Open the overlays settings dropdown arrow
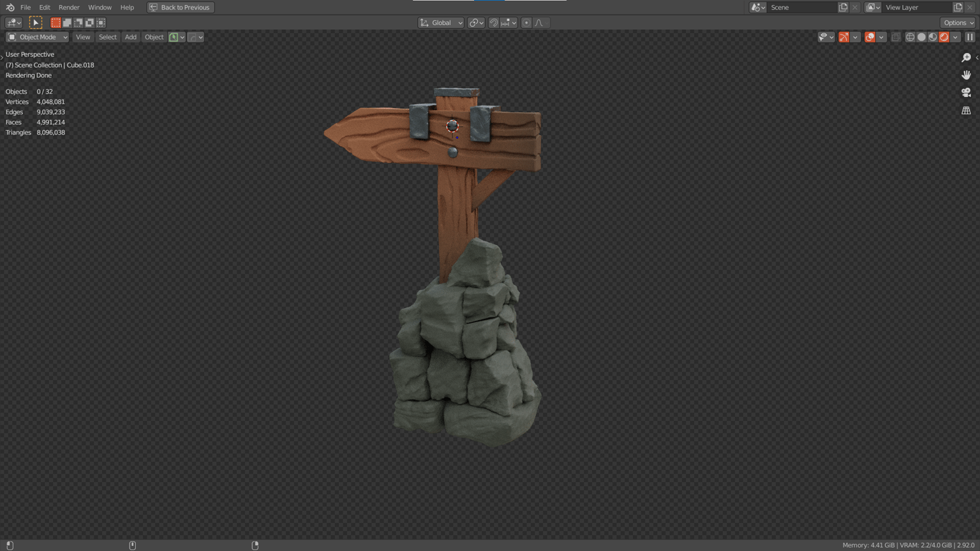The height and width of the screenshot is (551, 980). tap(881, 37)
